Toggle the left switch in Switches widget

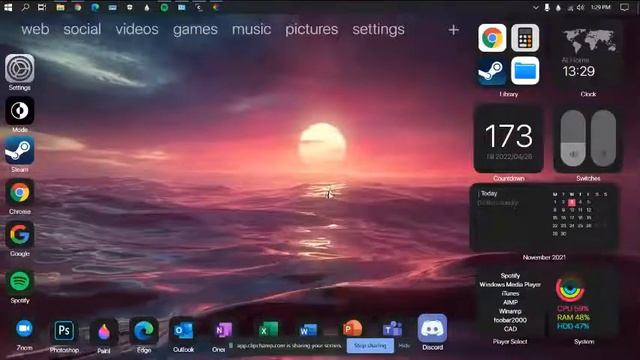pyautogui.click(x=573, y=138)
